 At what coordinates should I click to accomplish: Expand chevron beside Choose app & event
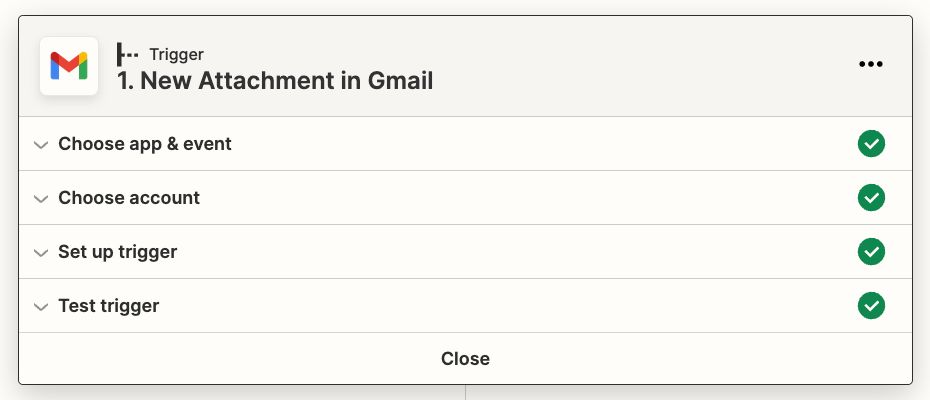[41, 145]
